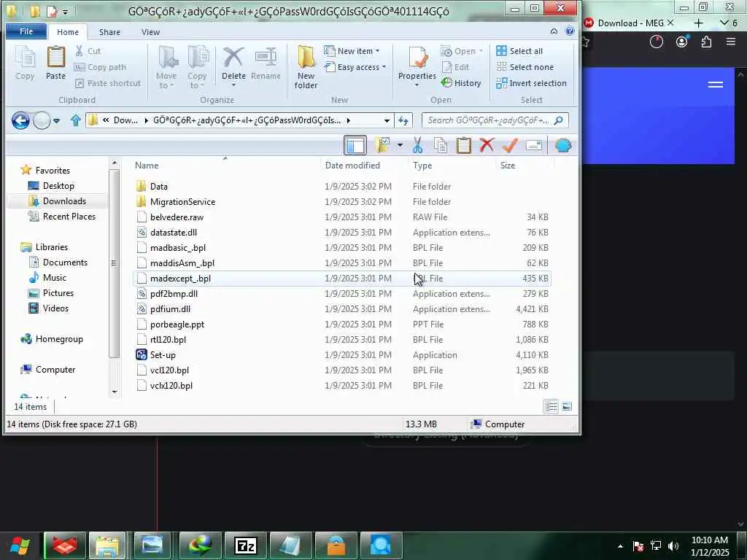
Task: Toggle the preview pane layout button
Action: tap(355, 146)
